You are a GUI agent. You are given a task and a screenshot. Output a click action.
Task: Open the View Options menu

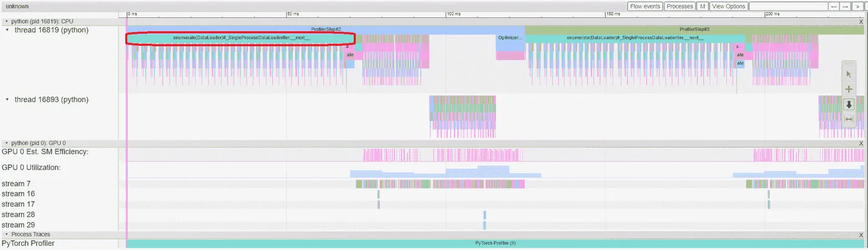(728, 6)
